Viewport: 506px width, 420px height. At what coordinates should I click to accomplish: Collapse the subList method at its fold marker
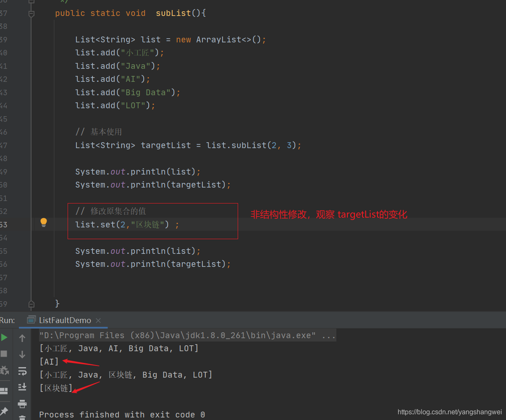(x=31, y=14)
